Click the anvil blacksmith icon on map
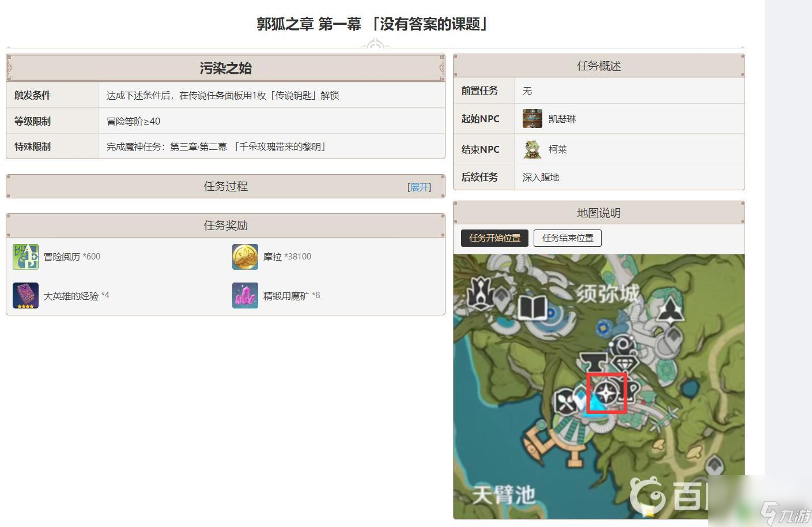Viewport: 812px width, 527px height. pos(595,362)
